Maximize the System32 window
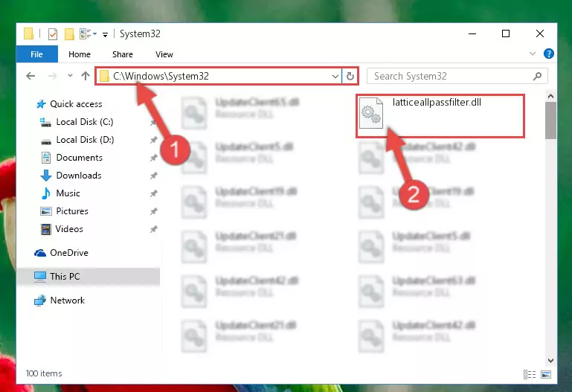The height and width of the screenshot is (392, 572). coord(506,33)
